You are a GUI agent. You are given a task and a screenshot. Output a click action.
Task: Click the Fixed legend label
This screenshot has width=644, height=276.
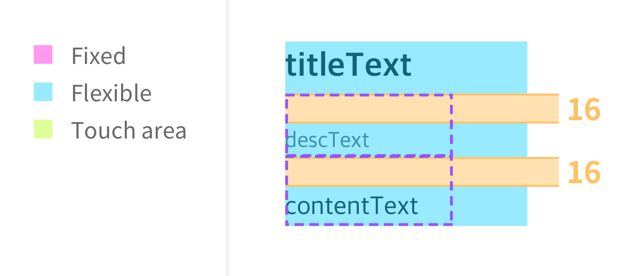tap(99, 56)
